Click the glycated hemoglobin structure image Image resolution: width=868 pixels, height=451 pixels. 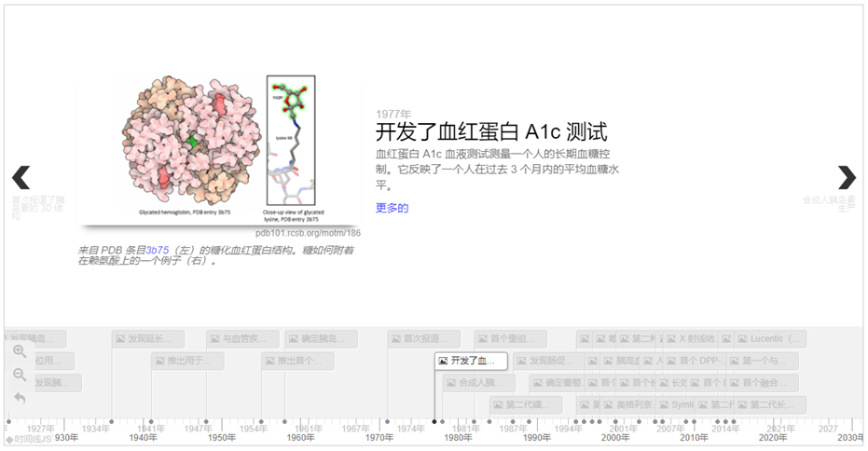coord(220,149)
